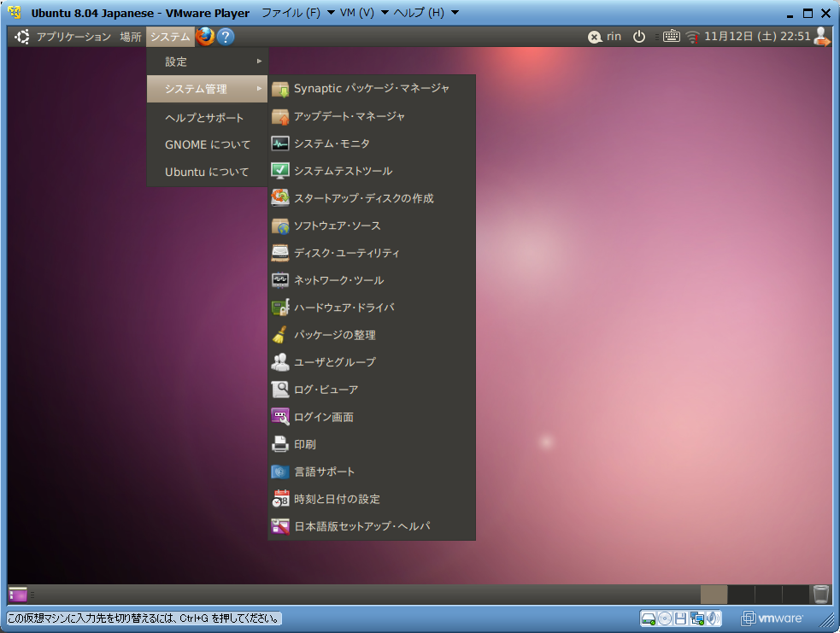840x633 pixels.
Task: Launch システム・モニタ from its icon
Action: click(280, 144)
